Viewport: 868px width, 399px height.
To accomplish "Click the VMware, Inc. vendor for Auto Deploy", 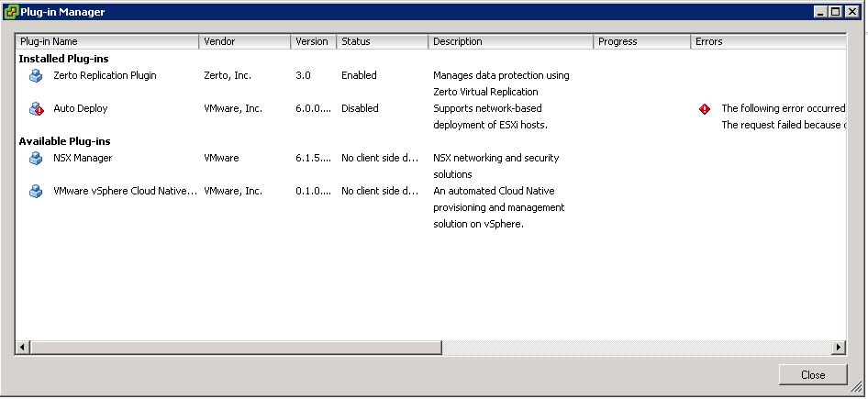I will coord(233,108).
